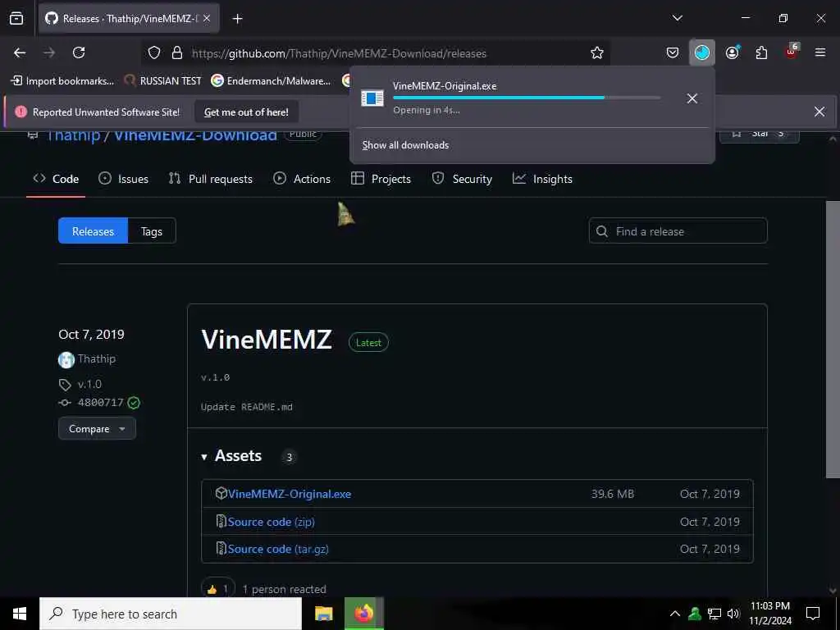Click the green verified checkmark icon
The height and width of the screenshot is (630, 840).
point(134,403)
